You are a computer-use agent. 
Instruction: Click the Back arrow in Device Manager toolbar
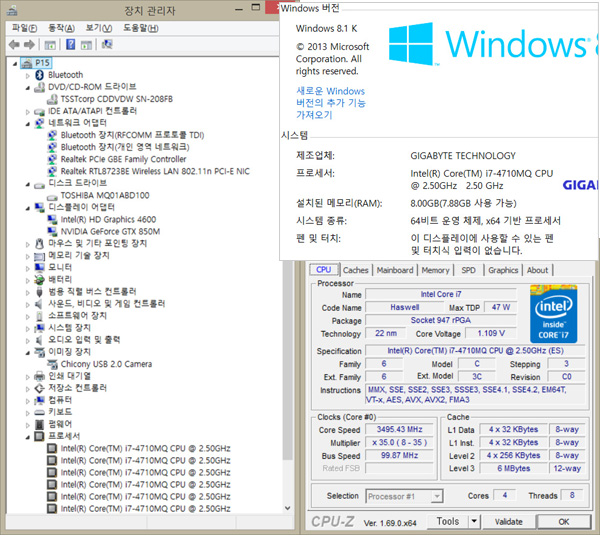[14, 45]
